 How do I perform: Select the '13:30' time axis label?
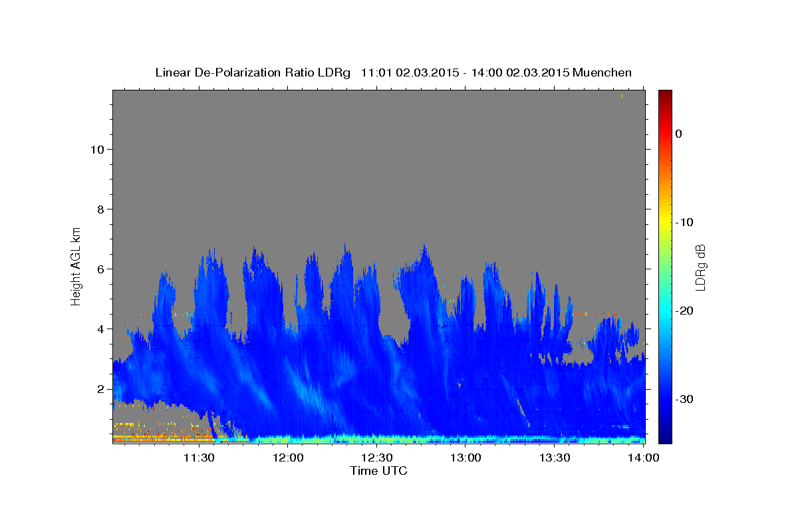555,458
